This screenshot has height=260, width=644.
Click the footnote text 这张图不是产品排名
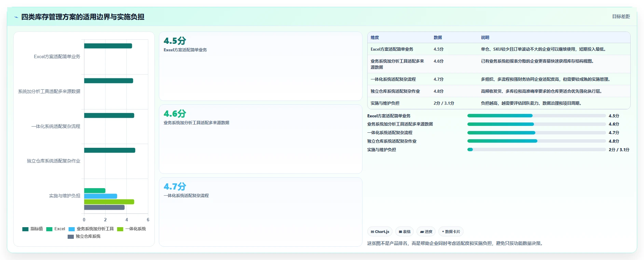point(387,244)
